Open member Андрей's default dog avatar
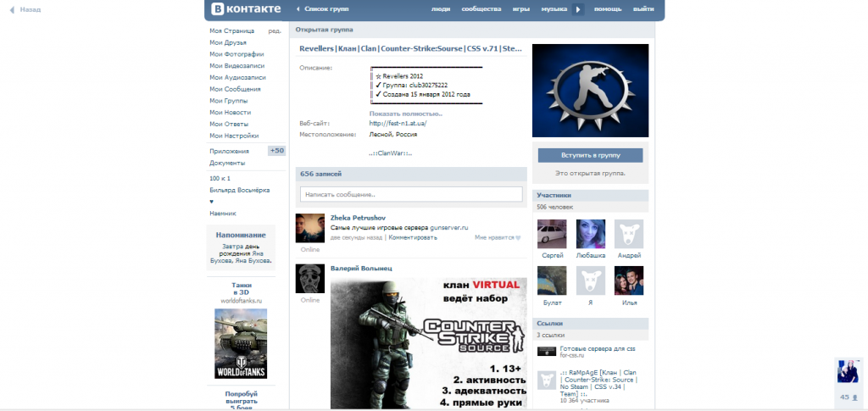Screen dimensions: 868x411 tap(628, 234)
